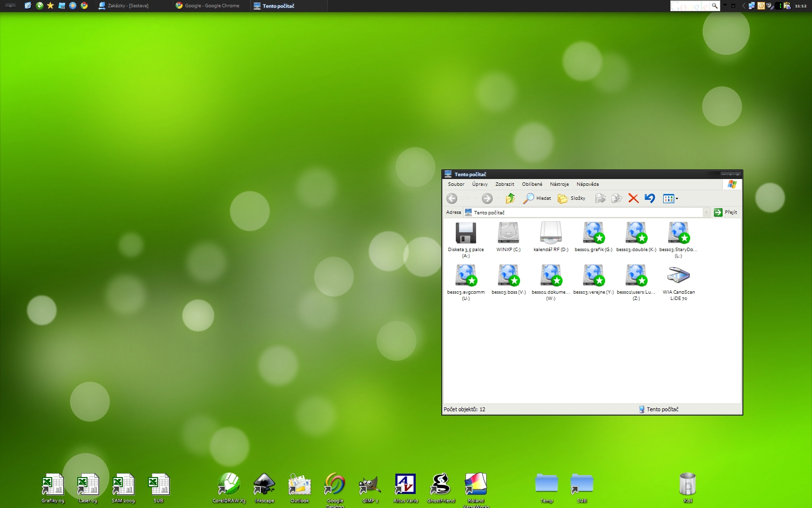Click the blue Undo arrow icon
This screenshot has width=812, height=508.
coord(650,198)
